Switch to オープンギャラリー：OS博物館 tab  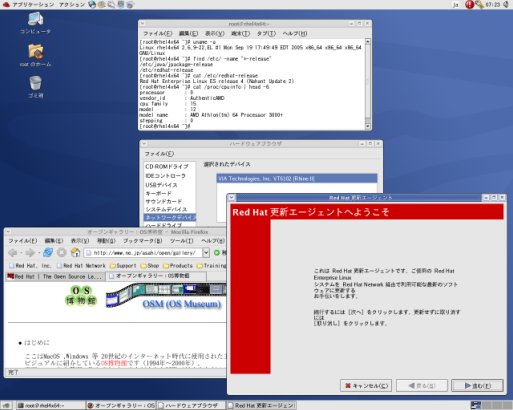click(156, 276)
